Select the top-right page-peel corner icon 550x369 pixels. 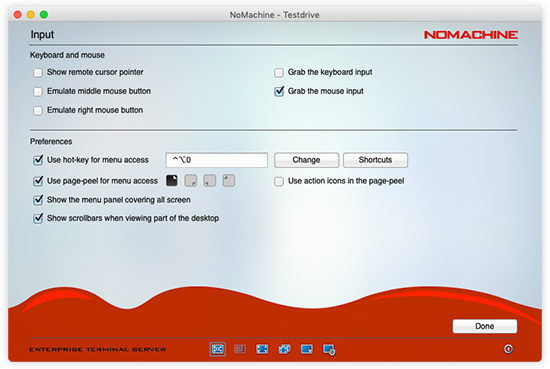[172, 181]
